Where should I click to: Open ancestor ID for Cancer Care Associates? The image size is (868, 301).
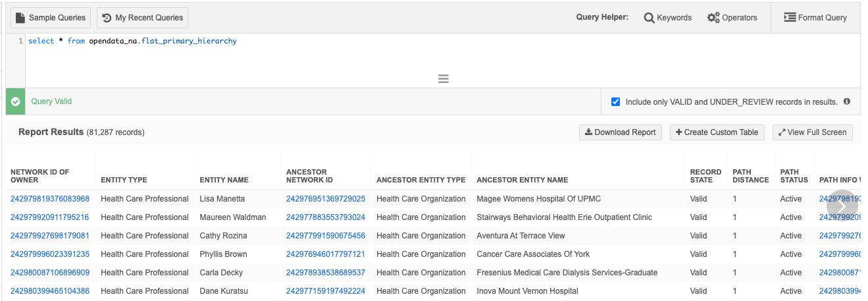pos(325,254)
